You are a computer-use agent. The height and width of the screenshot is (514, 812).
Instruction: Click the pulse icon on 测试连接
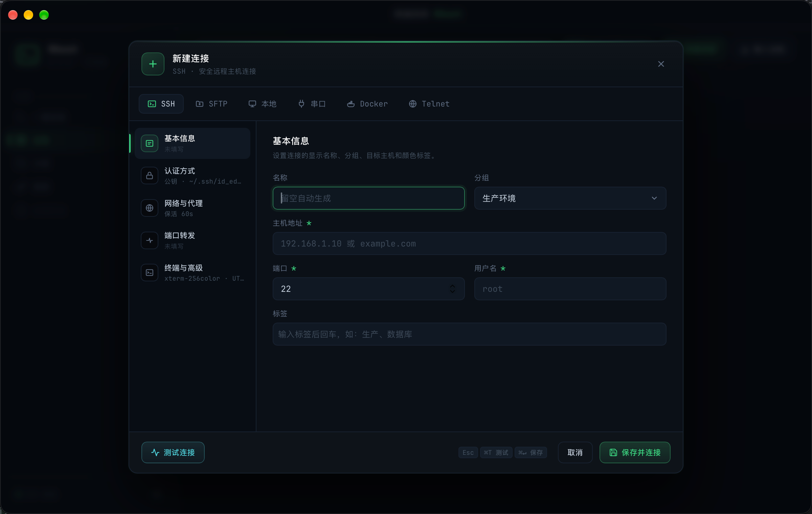click(155, 452)
